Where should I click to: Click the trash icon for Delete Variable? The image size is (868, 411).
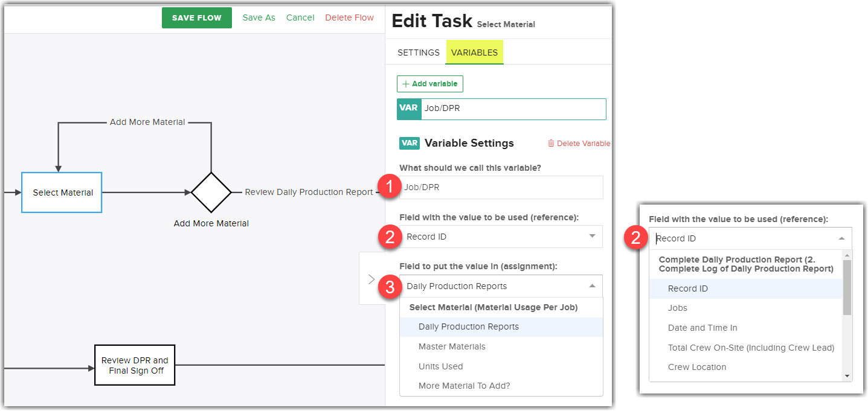coord(551,144)
